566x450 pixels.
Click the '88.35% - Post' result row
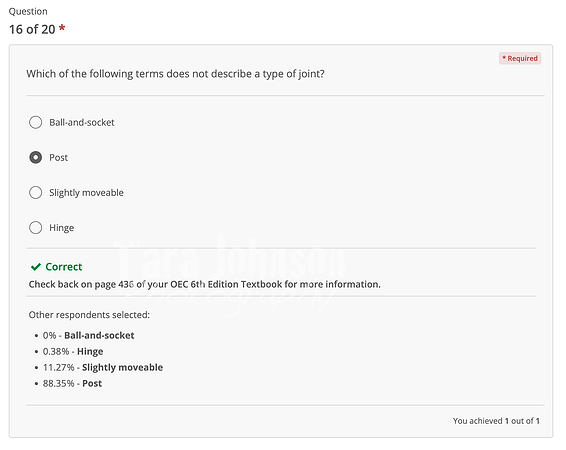coord(72,383)
